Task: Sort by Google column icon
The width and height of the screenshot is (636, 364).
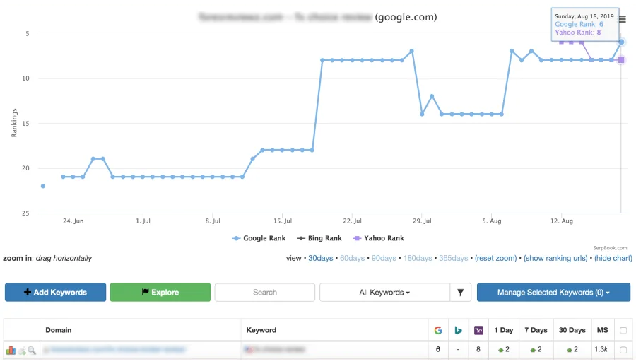Action: coord(438,330)
